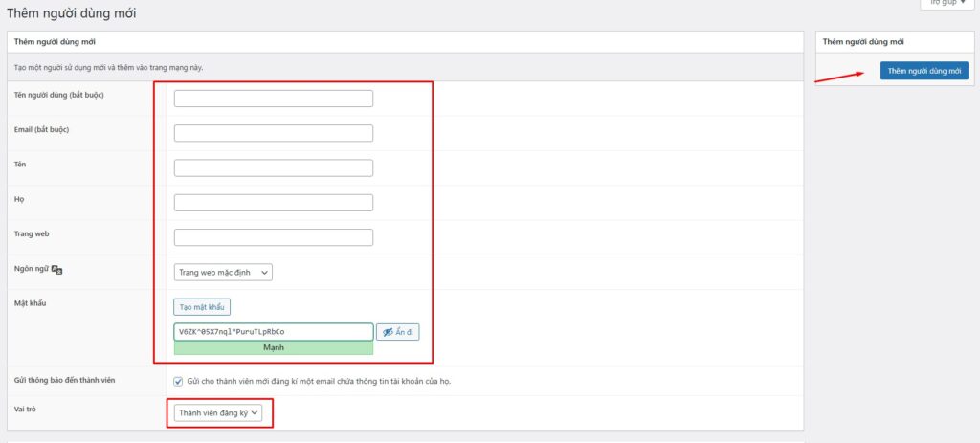Click into the Email input field

pyautogui.click(x=274, y=133)
